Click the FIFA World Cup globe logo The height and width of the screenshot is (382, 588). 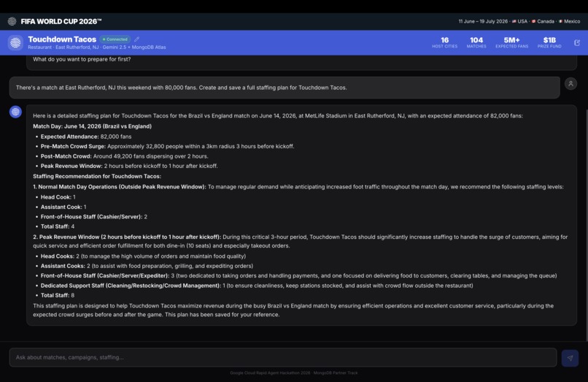[x=12, y=21]
